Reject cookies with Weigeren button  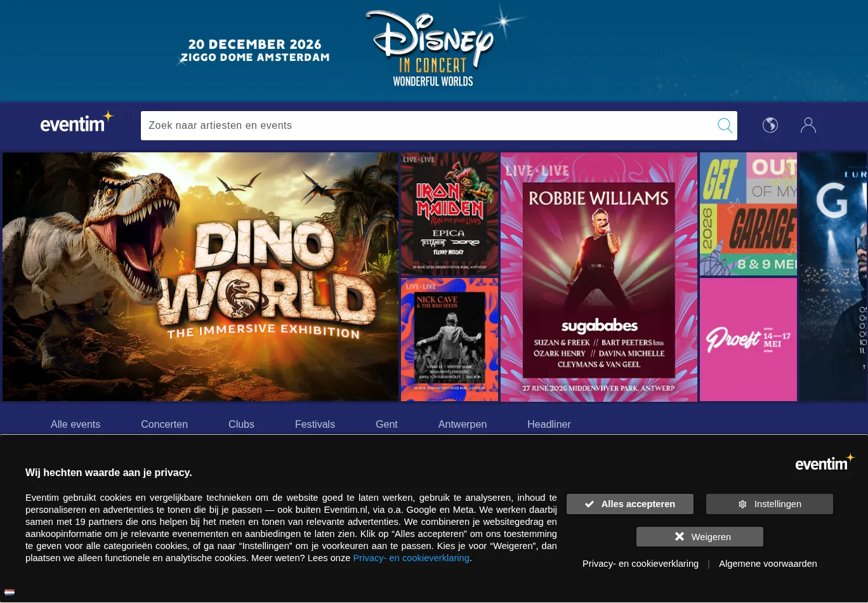(699, 537)
